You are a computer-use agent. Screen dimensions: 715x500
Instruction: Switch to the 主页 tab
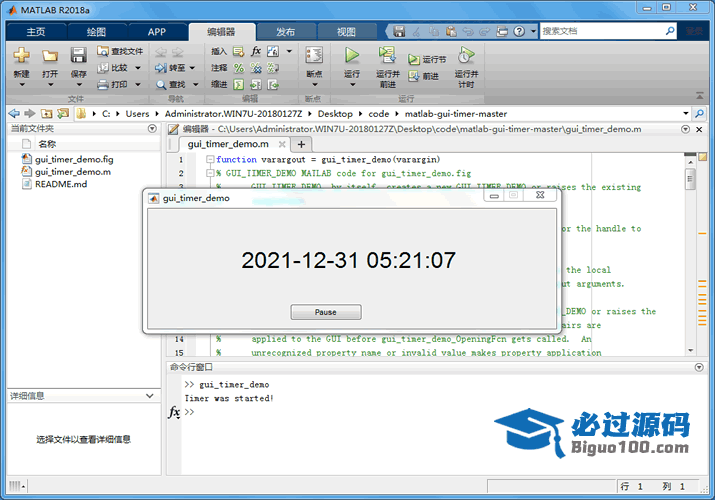[x=36, y=32]
